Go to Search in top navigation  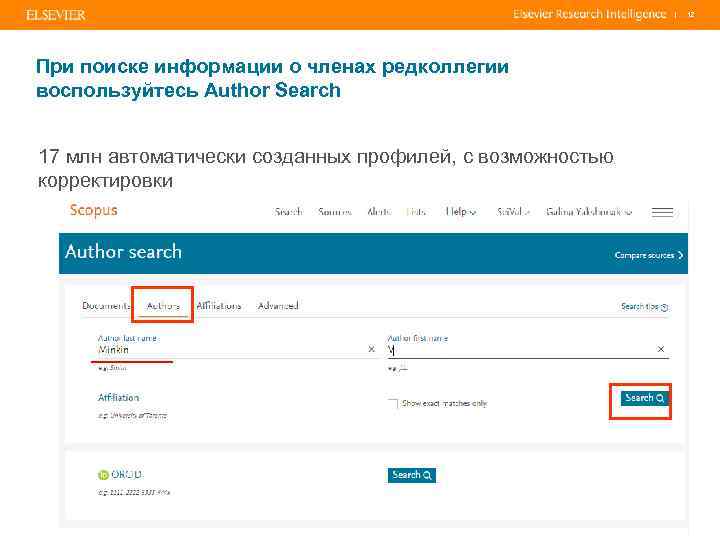288,212
